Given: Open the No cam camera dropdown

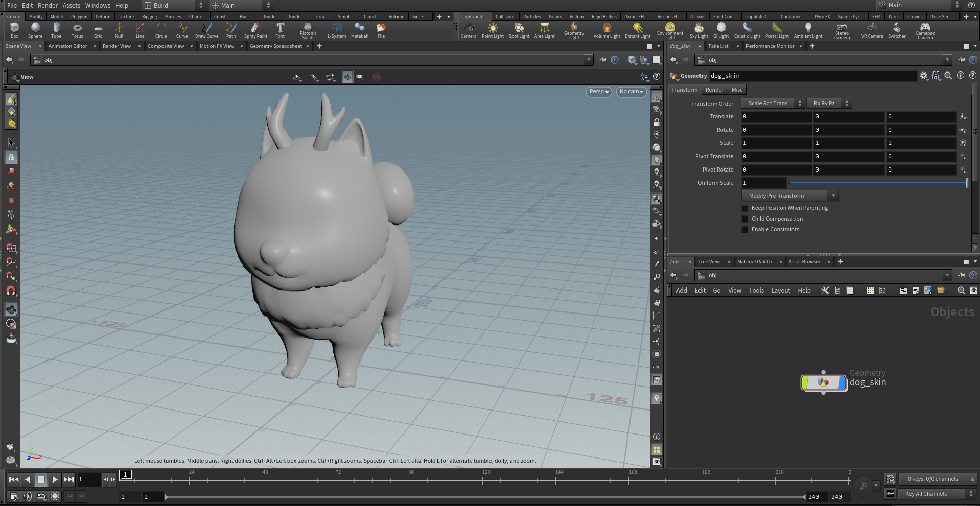Looking at the screenshot, I should tap(631, 92).
